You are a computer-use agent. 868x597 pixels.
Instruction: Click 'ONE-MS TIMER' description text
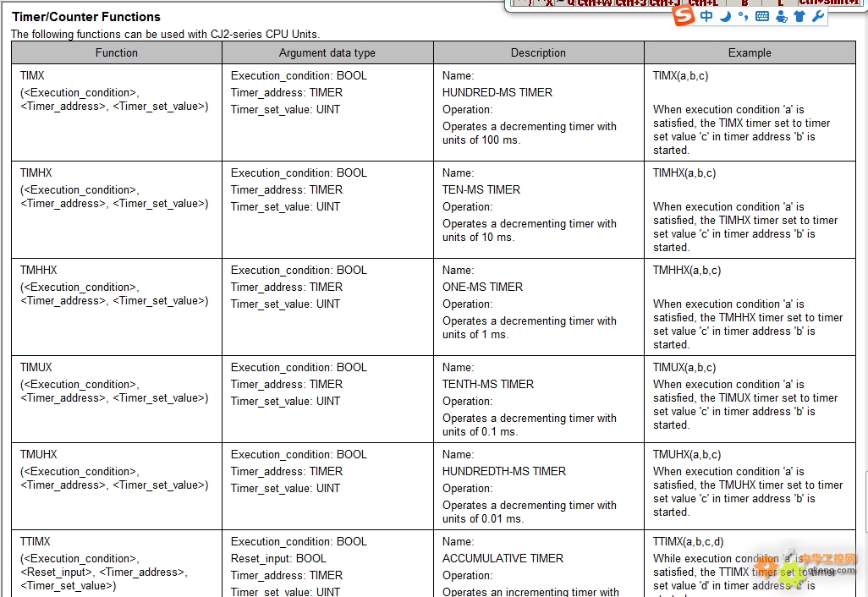[482, 288]
